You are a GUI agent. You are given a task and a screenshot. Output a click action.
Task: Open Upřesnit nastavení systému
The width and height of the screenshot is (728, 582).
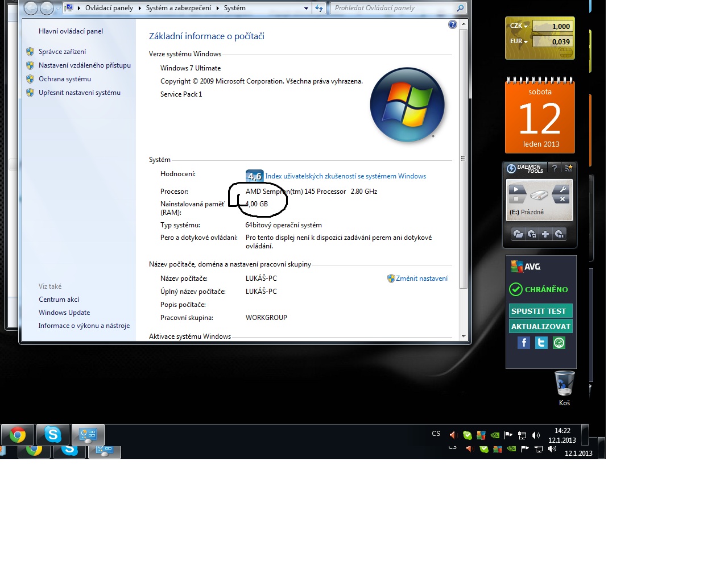[x=80, y=93]
